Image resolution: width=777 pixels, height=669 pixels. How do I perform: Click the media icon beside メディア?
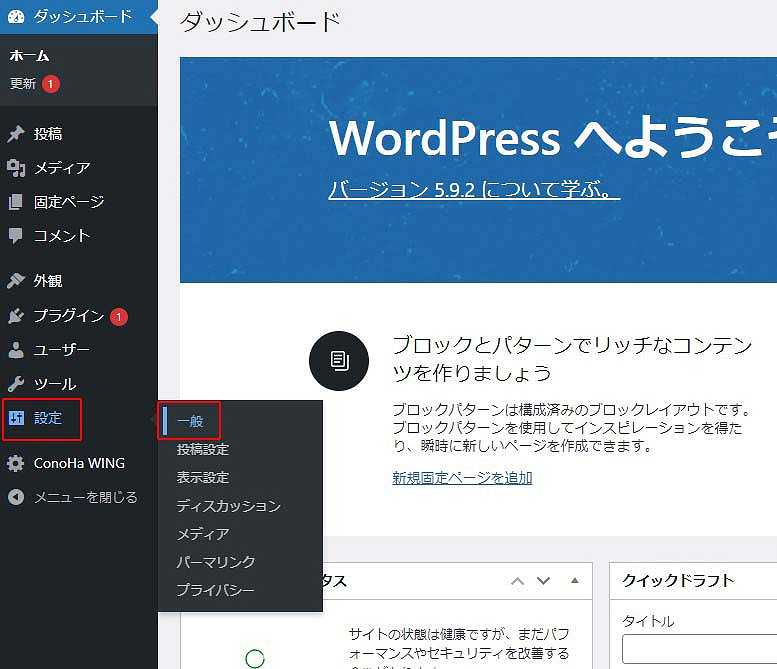coord(16,168)
